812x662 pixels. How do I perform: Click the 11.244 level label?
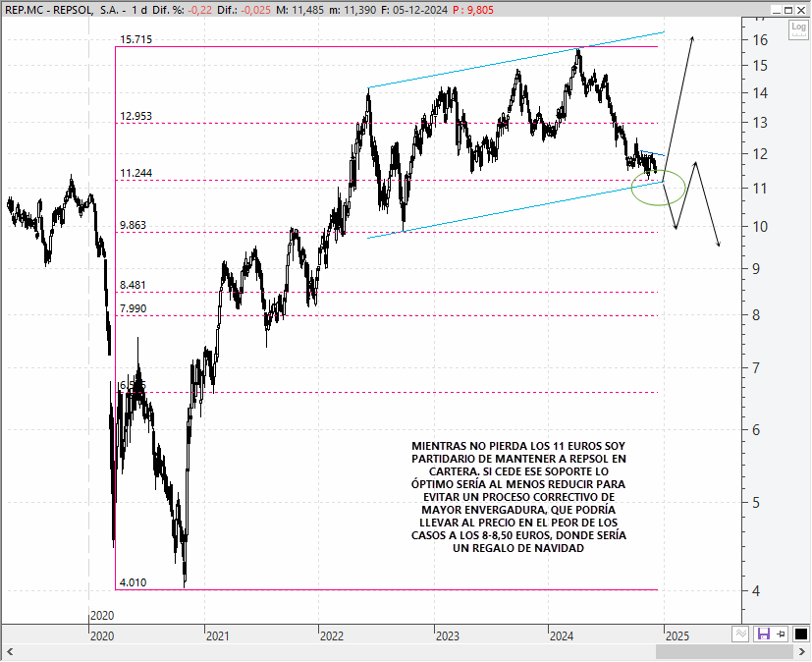[135, 173]
